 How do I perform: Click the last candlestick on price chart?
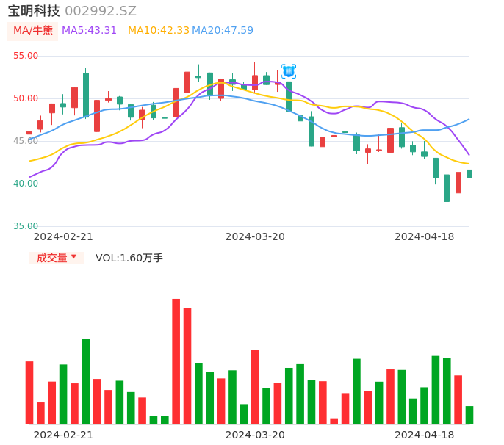[x=469, y=174]
